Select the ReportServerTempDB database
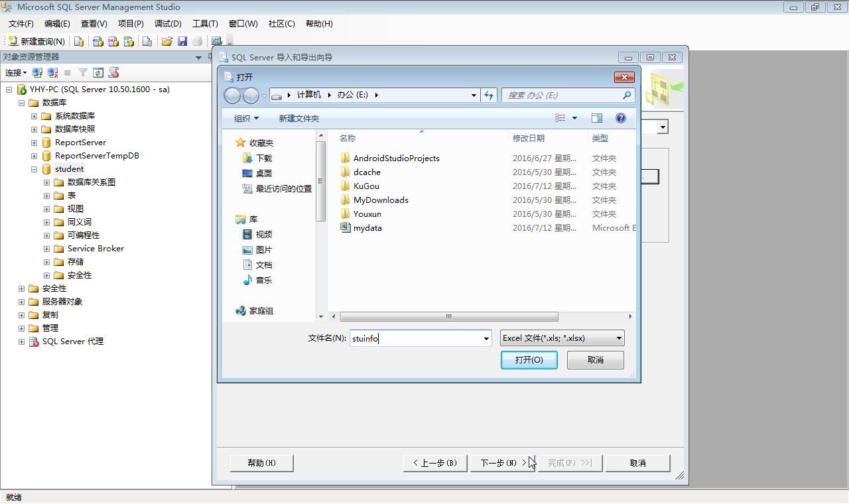Viewport: 849px width, 504px height. coord(97,155)
